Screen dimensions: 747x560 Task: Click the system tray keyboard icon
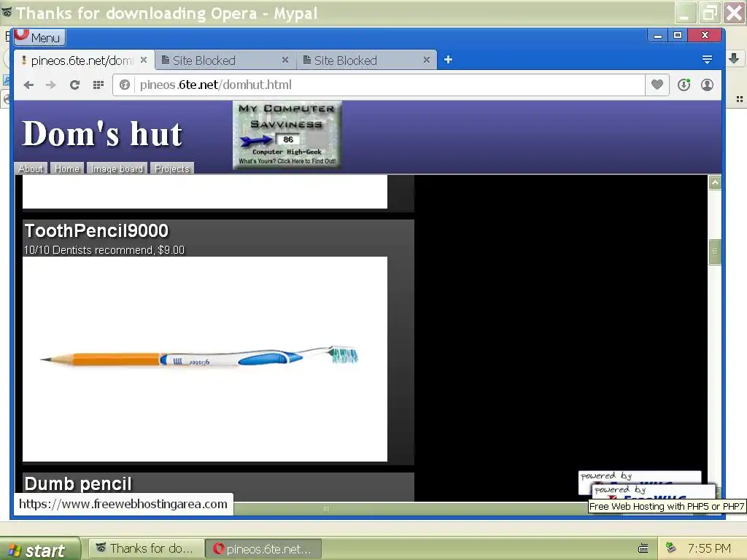tap(643, 548)
